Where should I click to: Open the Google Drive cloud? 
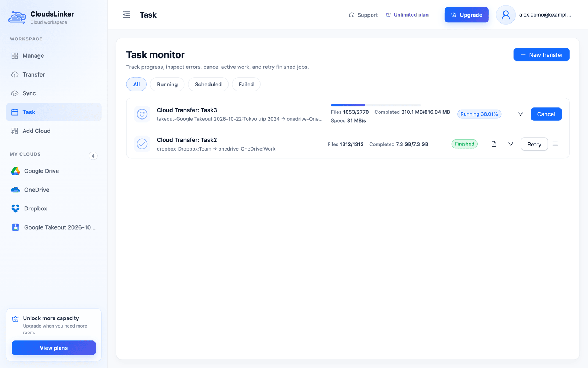(54, 171)
